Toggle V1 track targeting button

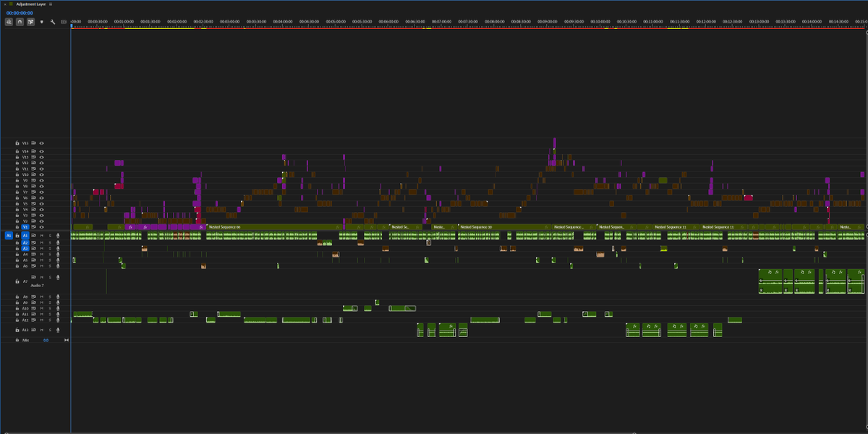pyautogui.click(x=25, y=227)
